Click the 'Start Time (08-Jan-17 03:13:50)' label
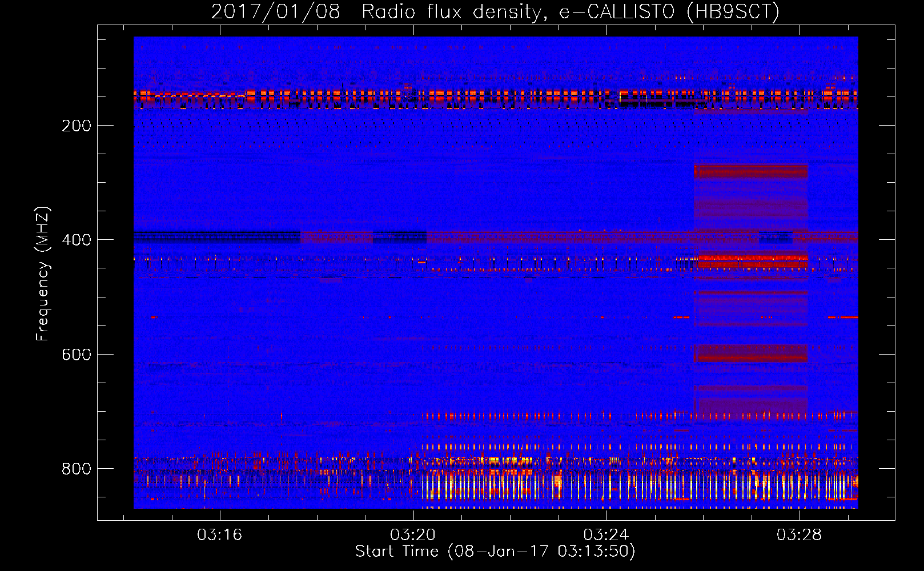Screen dimensions: 924x571 point(495,552)
